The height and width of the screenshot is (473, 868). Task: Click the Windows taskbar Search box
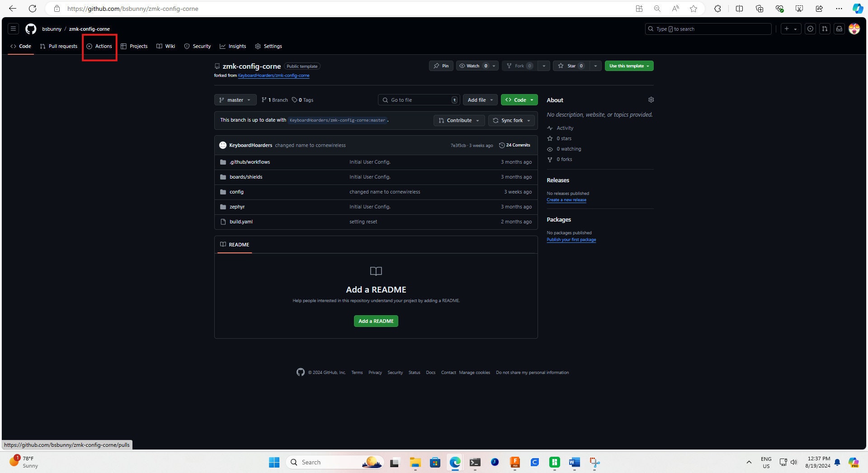click(335, 462)
